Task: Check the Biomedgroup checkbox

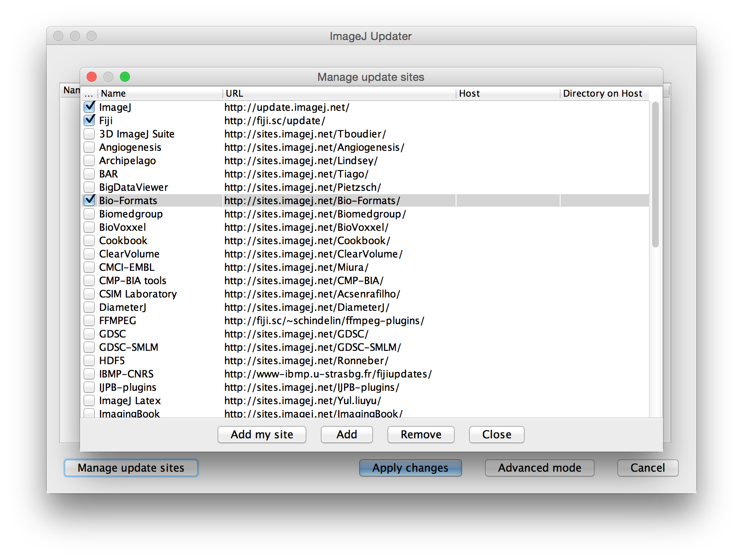Action: coord(89,214)
